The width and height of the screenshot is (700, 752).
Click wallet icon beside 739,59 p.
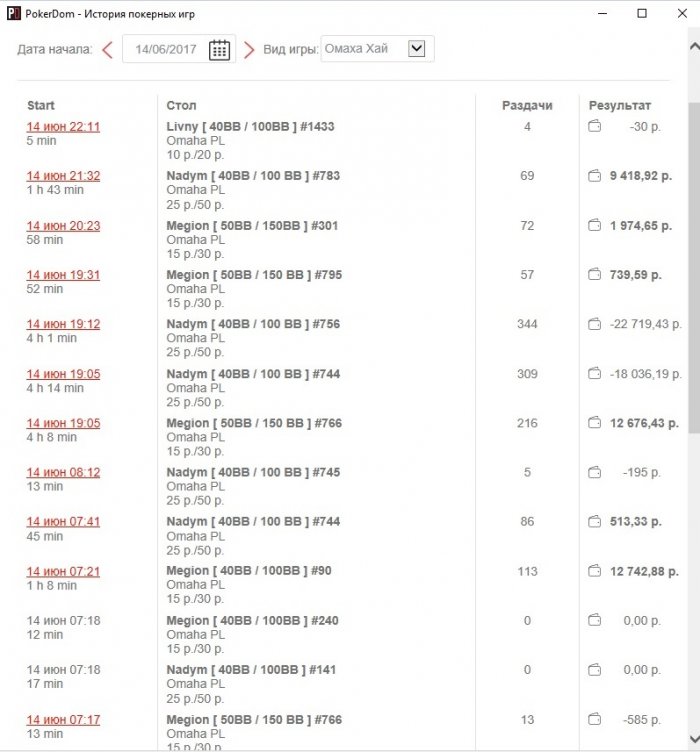coord(595,275)
